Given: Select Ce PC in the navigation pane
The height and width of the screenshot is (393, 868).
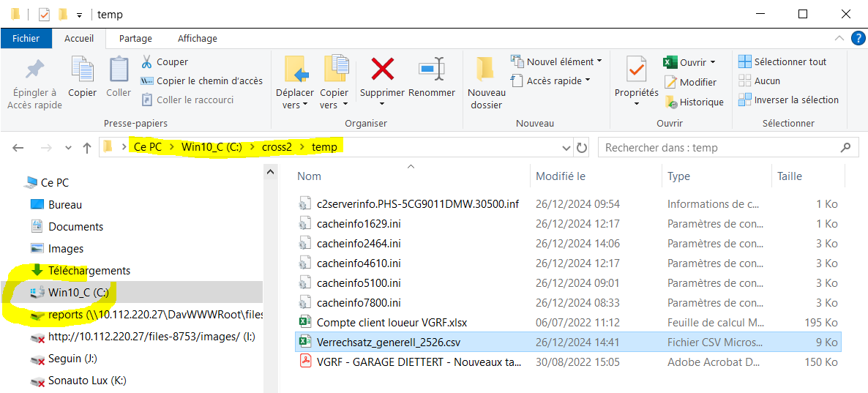Looking at the screenshot, I should (x=55, y=182).
